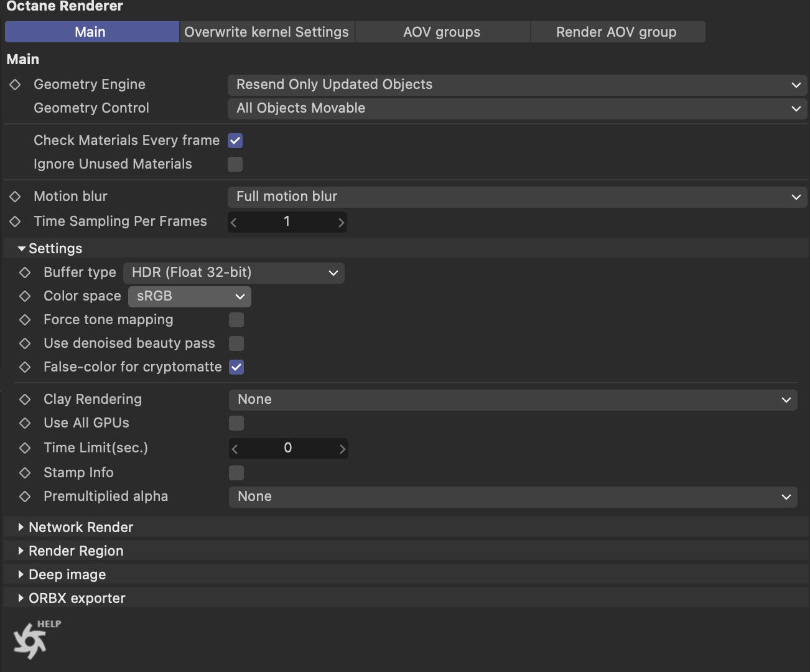Expand the Render Region section
The image size is (810, 672).
point(21,551)
